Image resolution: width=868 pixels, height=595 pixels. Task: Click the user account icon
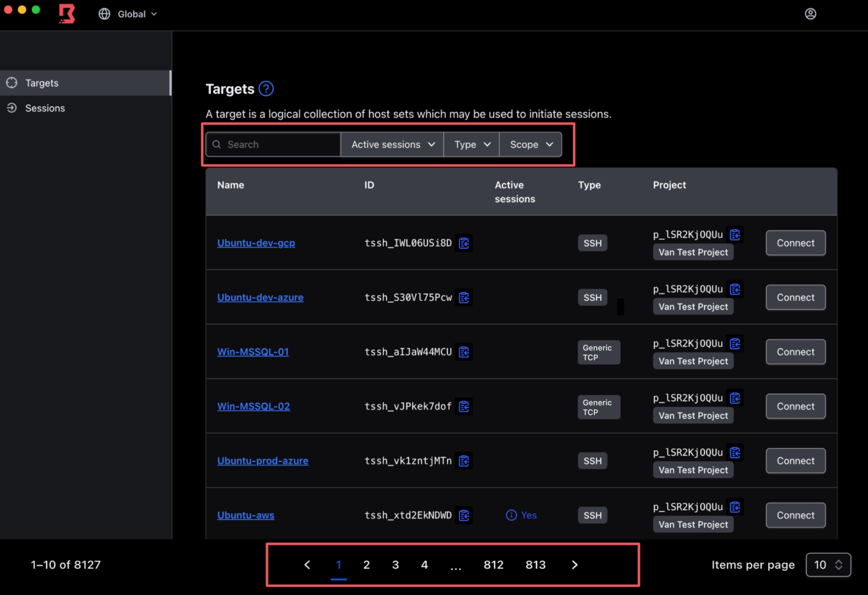tap(811, 14)
